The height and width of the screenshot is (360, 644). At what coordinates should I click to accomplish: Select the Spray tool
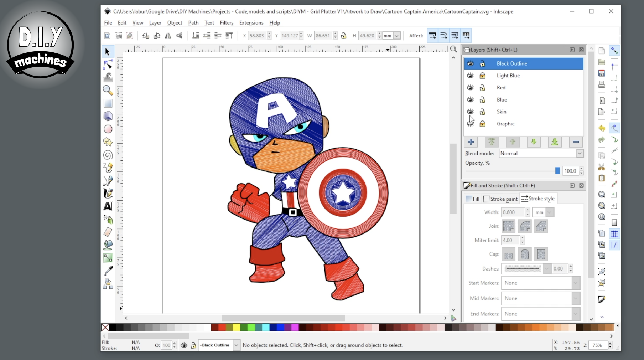click(108, 219)
